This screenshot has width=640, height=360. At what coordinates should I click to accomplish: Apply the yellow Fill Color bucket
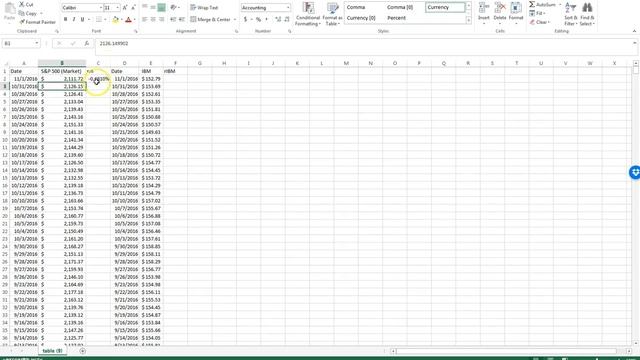pos(116,19)
